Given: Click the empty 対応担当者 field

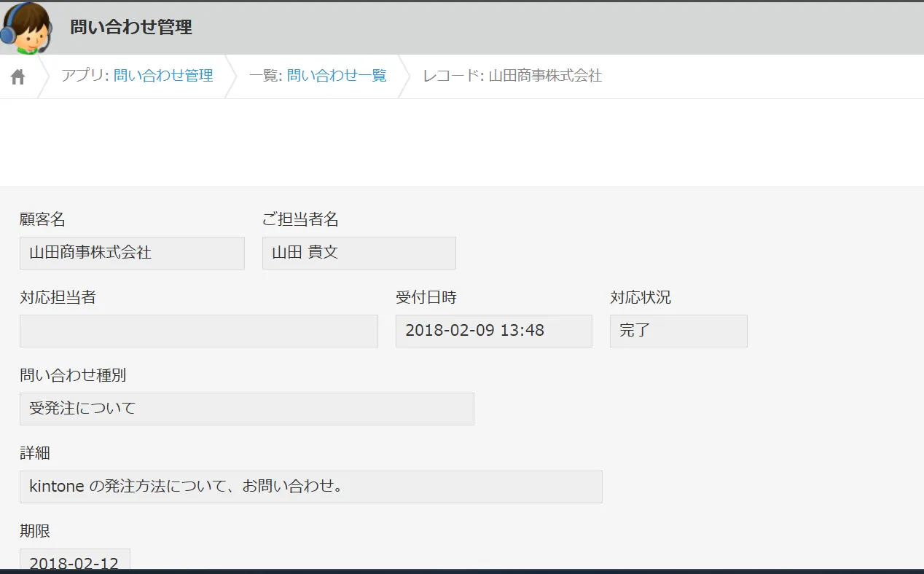Looking at the screenshot, I should pos(198,331).
